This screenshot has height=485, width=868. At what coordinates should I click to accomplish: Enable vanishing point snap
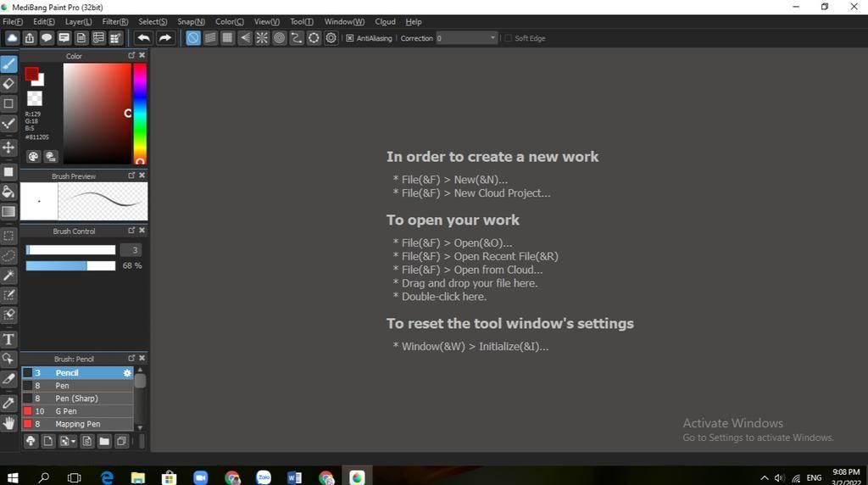pos(245,37)
